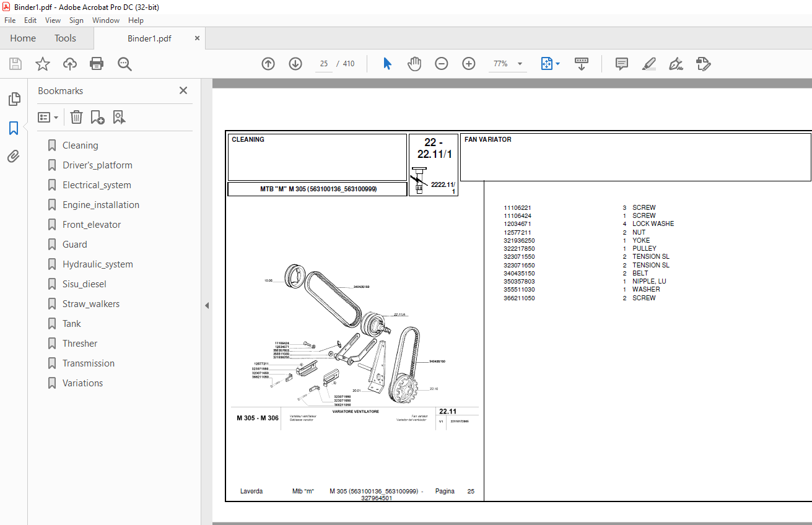Screen dimensions: 812x525
Task: Activate the hand pan tool
Action: tap(414, 64)
